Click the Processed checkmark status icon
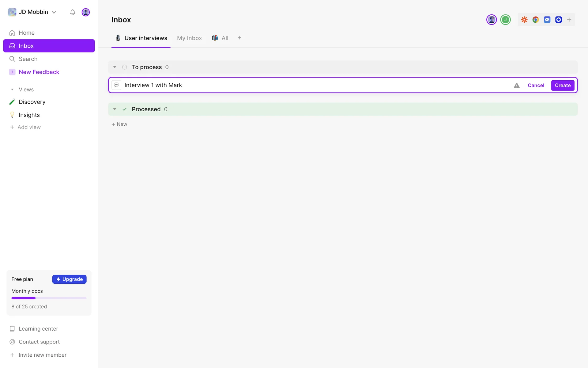 point(124,109)
